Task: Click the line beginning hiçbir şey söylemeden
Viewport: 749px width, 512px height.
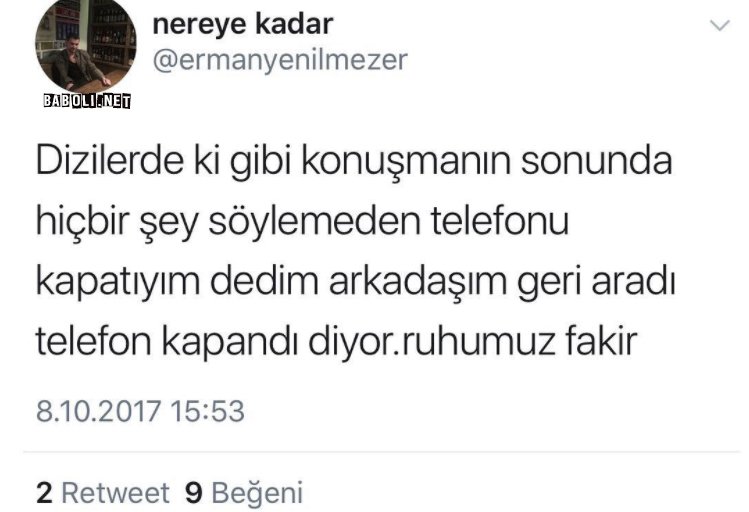Action: tap(302, 222)
